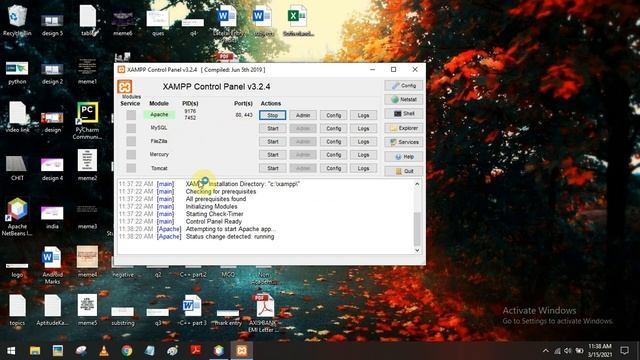Click the 'Control Panel Ready' log line

[x=213, y=222]
